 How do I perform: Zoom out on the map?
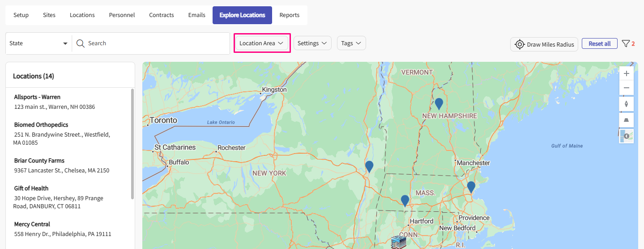point(626,88)
